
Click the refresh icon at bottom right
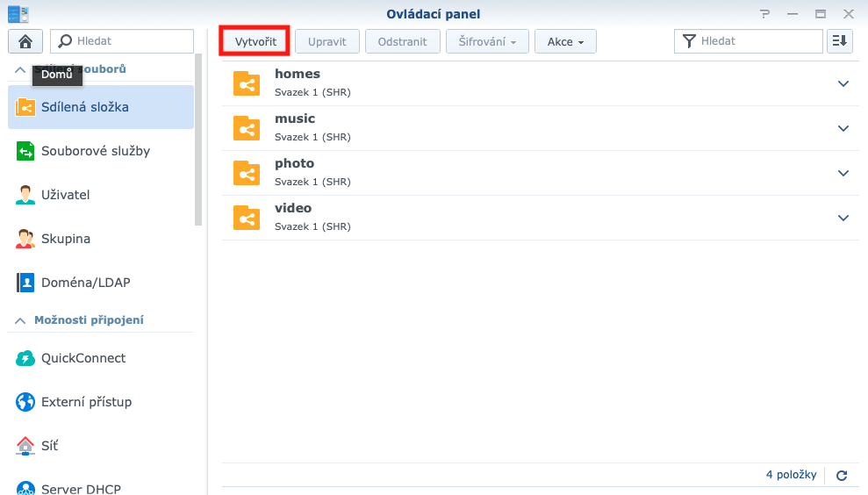(x=842, y=475)
